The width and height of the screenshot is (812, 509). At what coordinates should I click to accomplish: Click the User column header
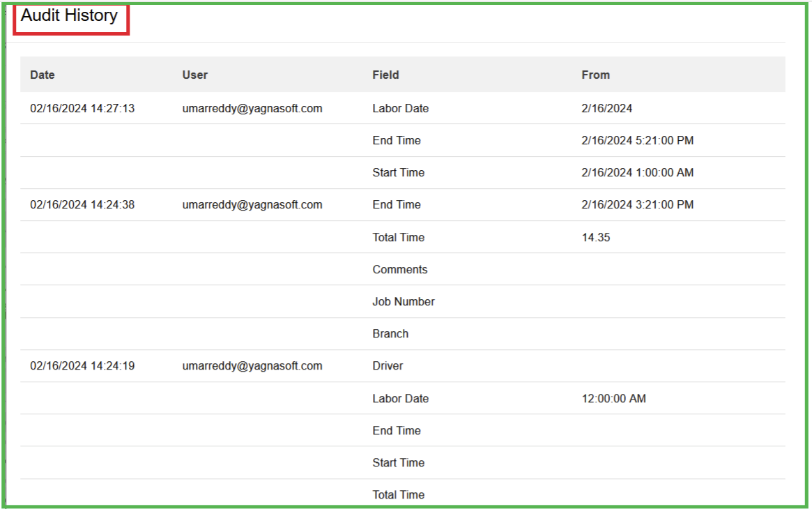point(195,75)
